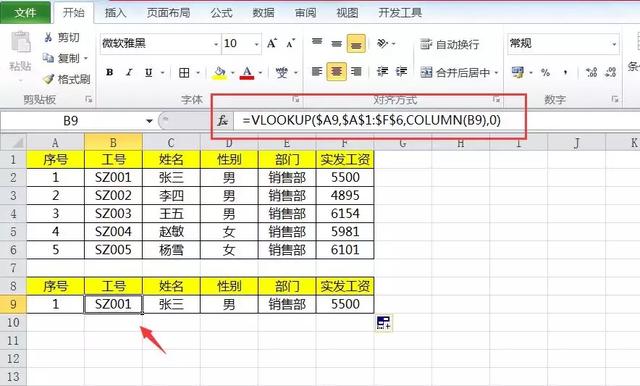This screenshot has height=386, width=640.
Task: Click the Select All corner triangle
Action: 13,142
